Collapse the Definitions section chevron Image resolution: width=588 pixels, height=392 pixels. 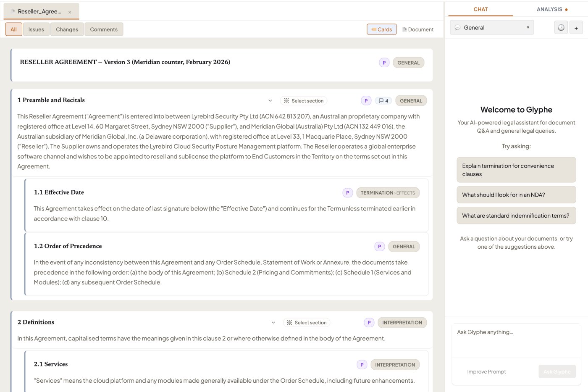pyautogui.click(x=273, y=323)
